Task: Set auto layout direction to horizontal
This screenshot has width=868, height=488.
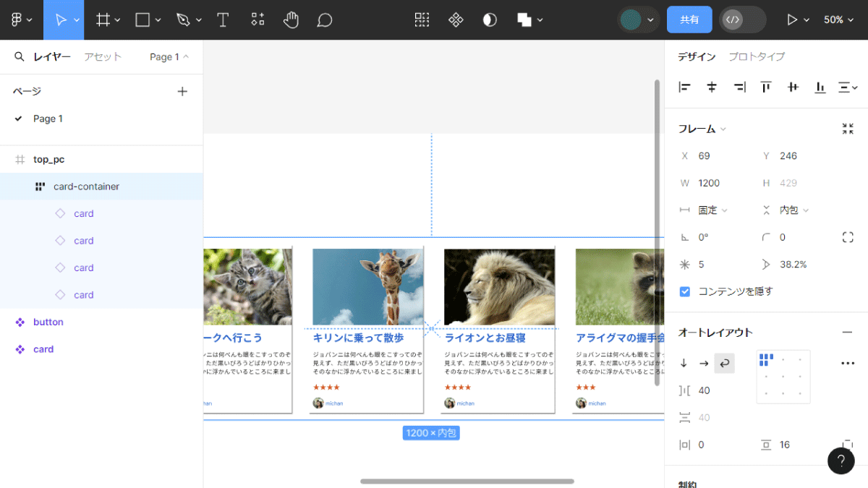Action: [704, 364]
